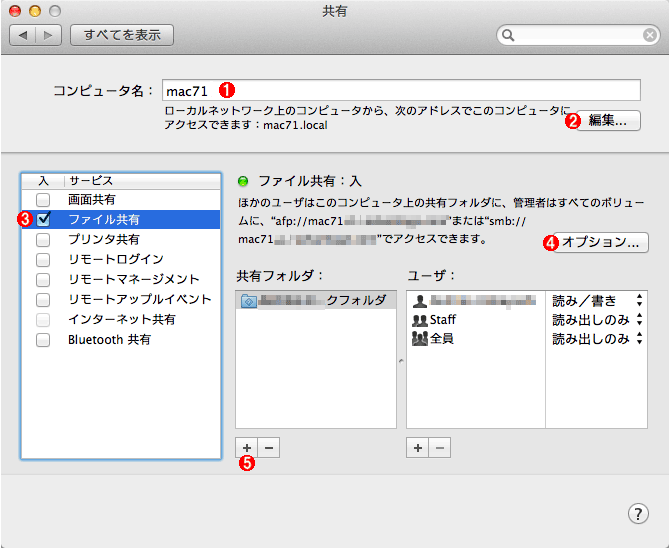Click the Show All (すべてを表示) button
This screenshot has width=669, height=548.
pos(122,35)
